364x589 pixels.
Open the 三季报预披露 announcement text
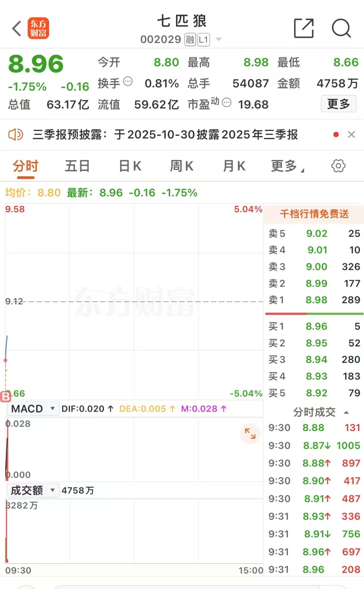coord(165,135)
